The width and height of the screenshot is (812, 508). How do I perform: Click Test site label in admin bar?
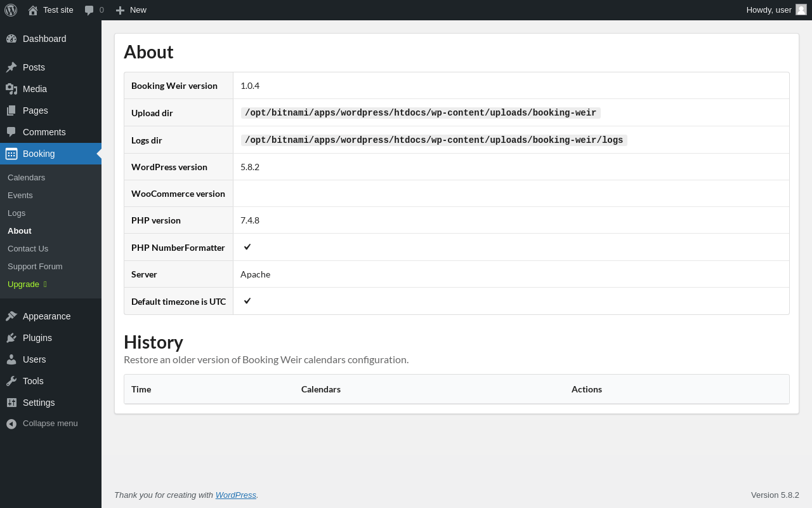[x=58, y=10]
